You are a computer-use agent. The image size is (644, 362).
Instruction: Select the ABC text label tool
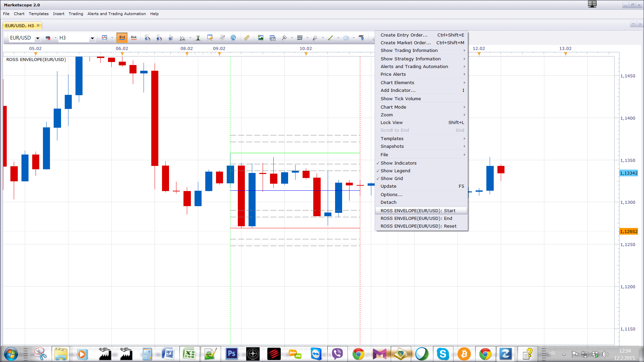[x=361, y=38]
